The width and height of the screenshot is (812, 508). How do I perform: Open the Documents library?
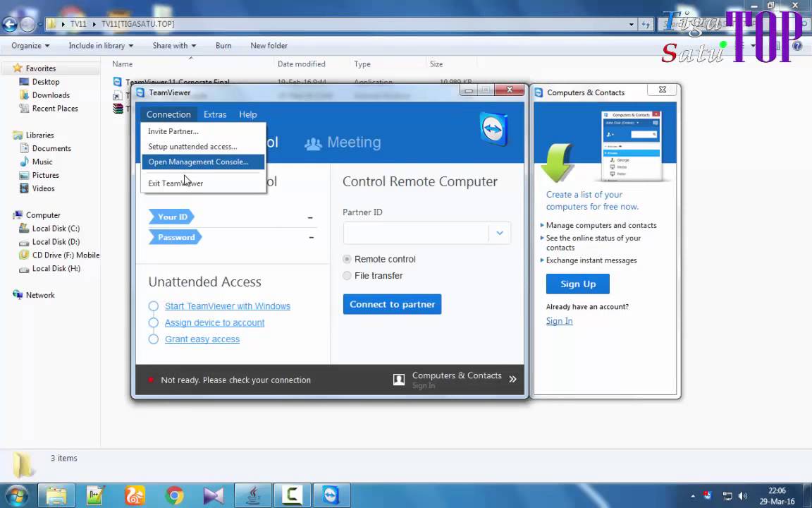click(51, 149)
